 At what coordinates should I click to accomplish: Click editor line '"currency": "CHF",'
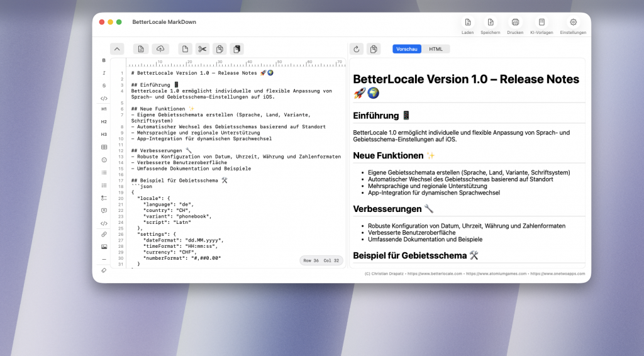click(170, 252)
